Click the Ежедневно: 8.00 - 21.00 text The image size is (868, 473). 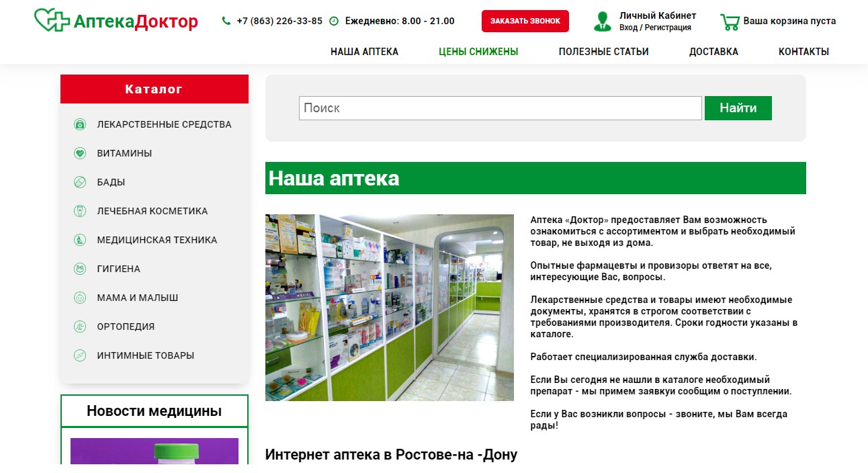(x=400, y=21)
